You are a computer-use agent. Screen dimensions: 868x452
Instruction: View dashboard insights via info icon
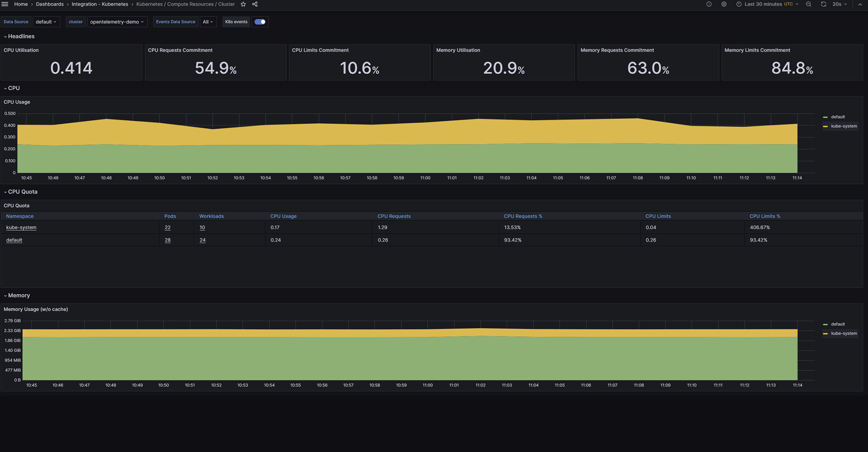click(x=709, y=4)
